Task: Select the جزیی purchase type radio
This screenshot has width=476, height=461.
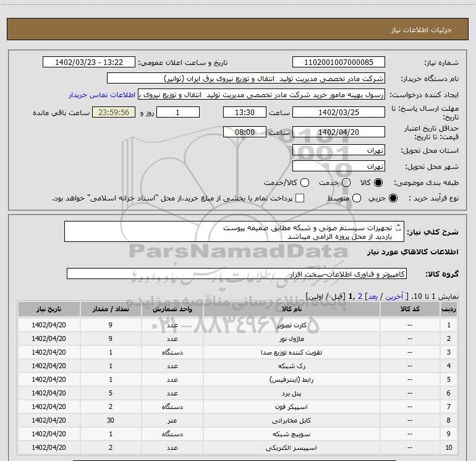Action: tap(393, 198)
